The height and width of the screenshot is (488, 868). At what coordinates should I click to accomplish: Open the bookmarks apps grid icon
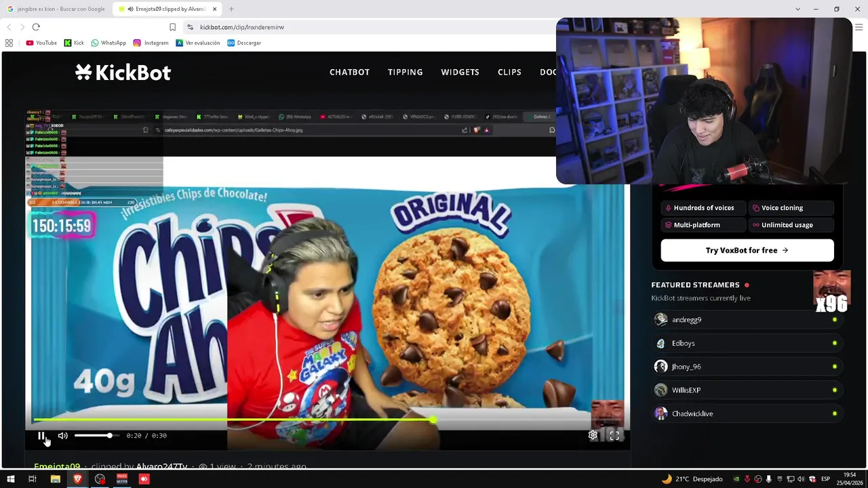pos(9,43)
